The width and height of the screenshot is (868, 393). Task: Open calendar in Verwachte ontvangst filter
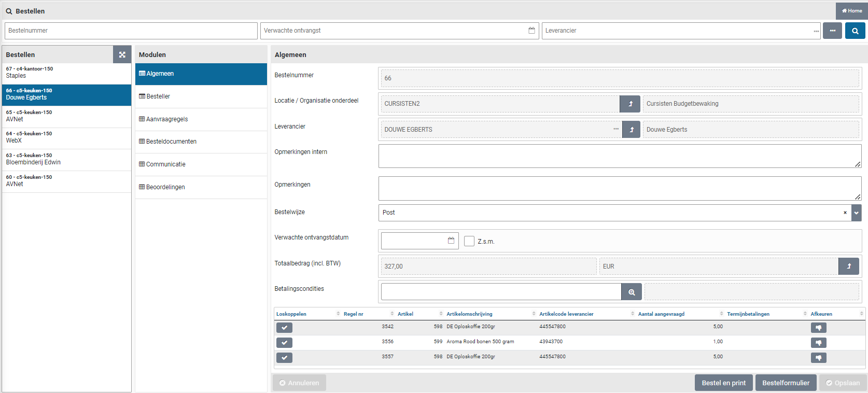(x=531, y=31)
